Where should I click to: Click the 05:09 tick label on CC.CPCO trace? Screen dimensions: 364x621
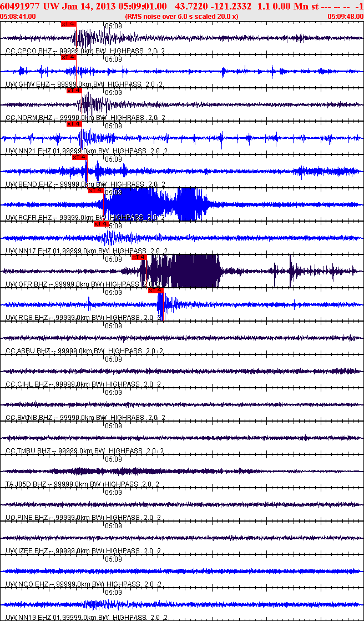coord(113,26)
